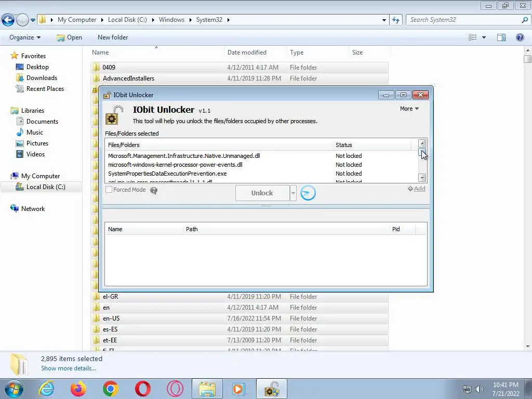Click the Explorer back navigation arrow
The width and height of the screenshot is (532, 399).
8,20
